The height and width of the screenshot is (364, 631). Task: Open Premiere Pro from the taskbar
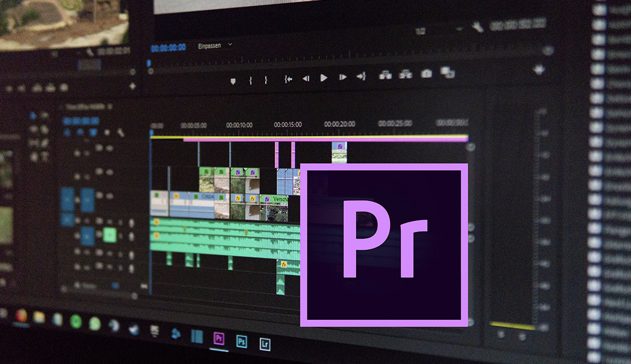point(219,338)
